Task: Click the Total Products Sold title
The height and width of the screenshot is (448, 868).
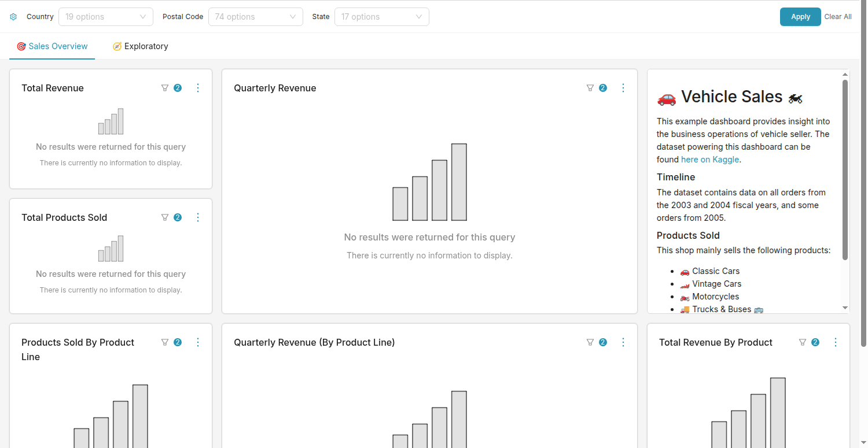Action: tap(64, 217)
